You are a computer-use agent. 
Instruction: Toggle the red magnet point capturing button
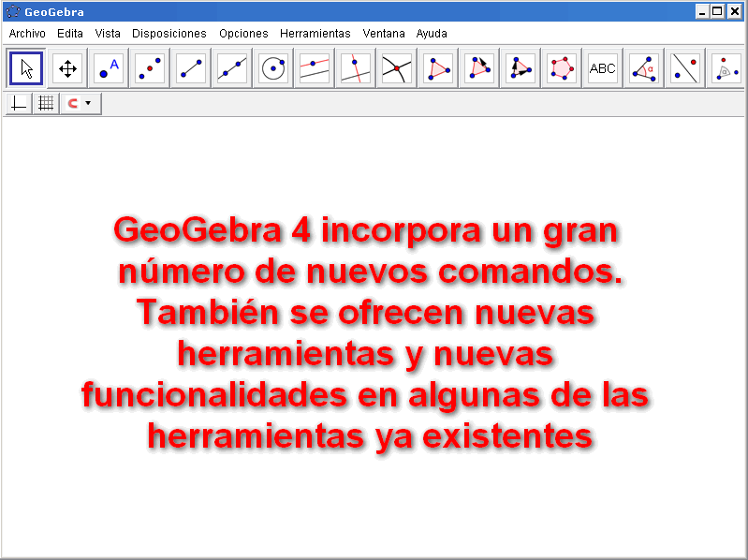point(72,104)
